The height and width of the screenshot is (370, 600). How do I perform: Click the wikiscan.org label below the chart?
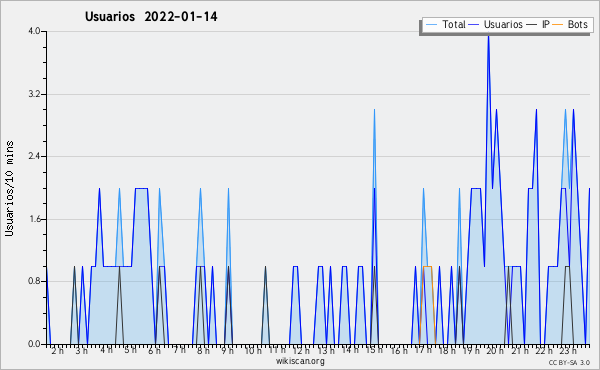[300, 361]
